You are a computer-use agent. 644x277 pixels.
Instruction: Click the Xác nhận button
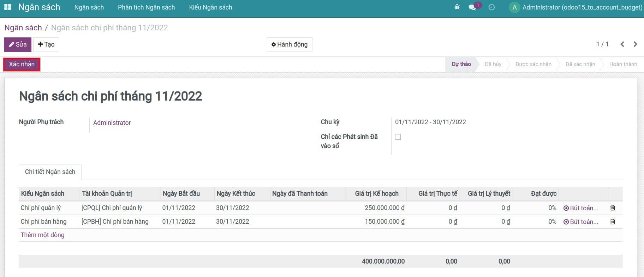[22, 64]
